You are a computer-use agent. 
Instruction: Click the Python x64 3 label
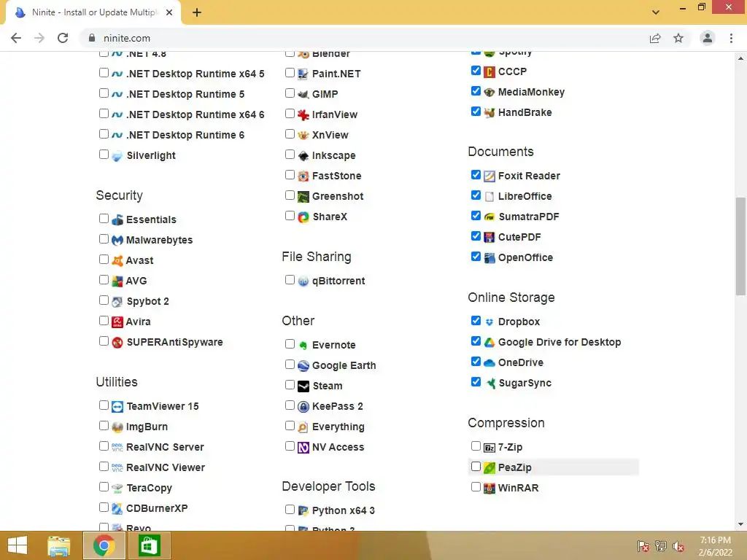click(344, 510)
